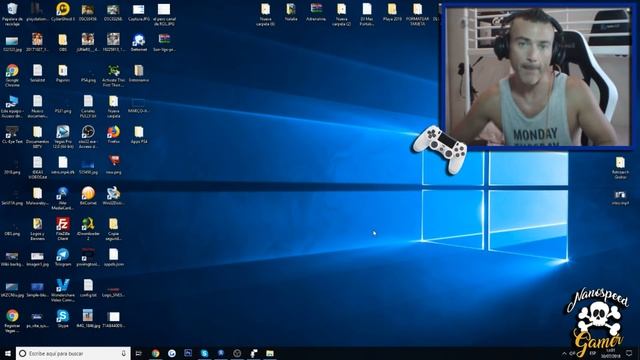The image size is (640, 360).
Task: Select the Captura.JPG file icon
Action: (x=139, y=11)
